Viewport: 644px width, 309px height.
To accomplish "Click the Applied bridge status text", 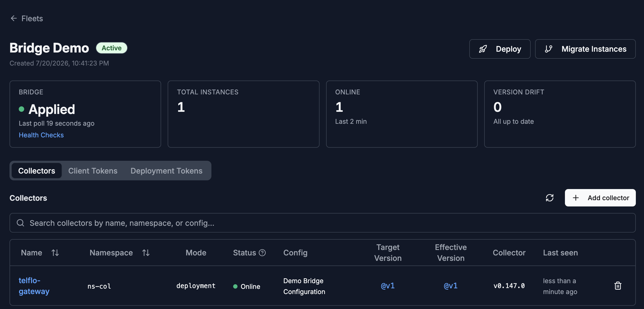I will pyautogui.click(x=52, y=109).
